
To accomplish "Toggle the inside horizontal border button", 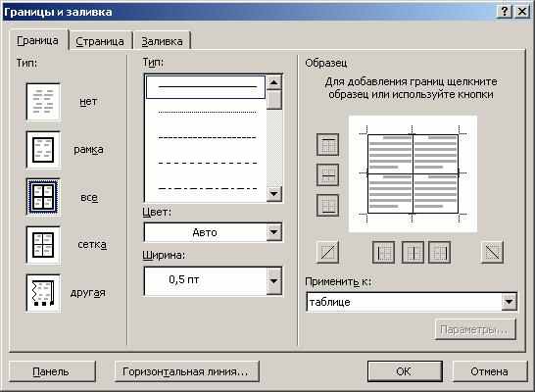I will [x=327, y=175].
